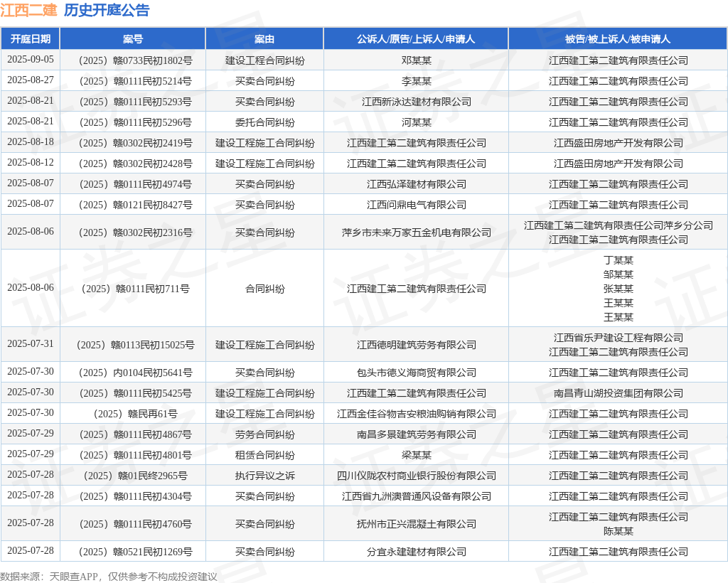Click the 江西二建 title text
The width and height of the screenshot is (728, 583).
click(x=28, y=10)
